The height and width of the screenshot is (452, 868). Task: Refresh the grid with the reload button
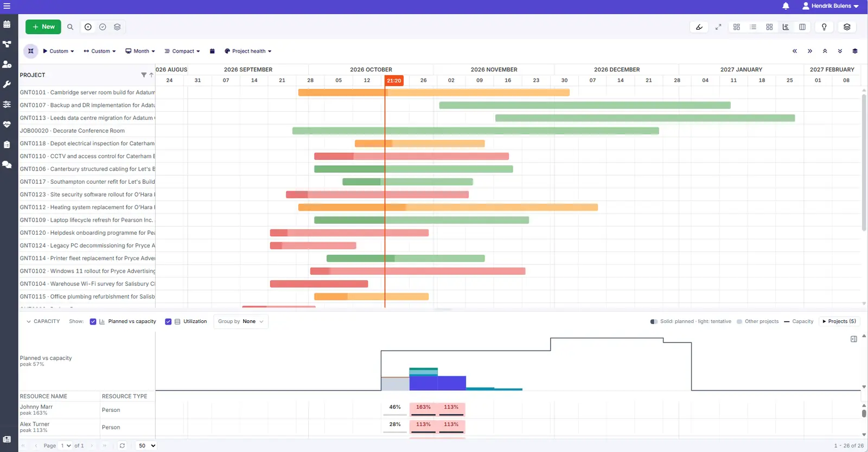[122, 445]
